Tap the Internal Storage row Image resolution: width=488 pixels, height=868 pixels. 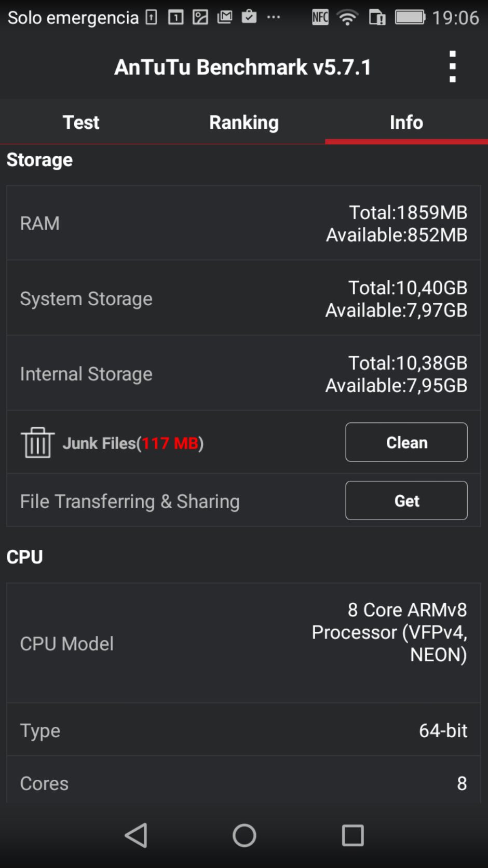(x=243, y=374)
